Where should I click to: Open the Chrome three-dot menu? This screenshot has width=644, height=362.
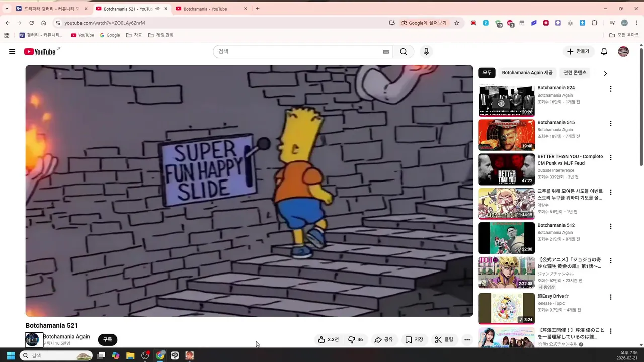tap(635, 23)
